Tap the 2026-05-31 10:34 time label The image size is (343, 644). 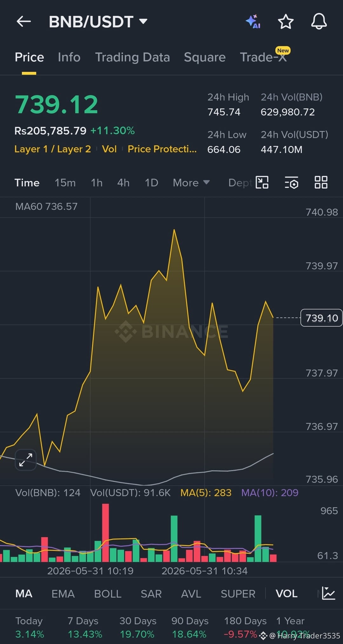205,571
